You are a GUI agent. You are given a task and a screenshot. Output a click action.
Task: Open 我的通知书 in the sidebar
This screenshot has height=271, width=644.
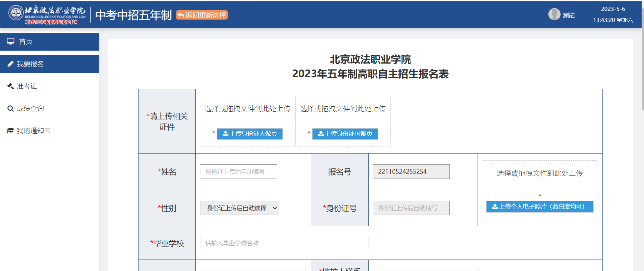click(x=50, y=131)
